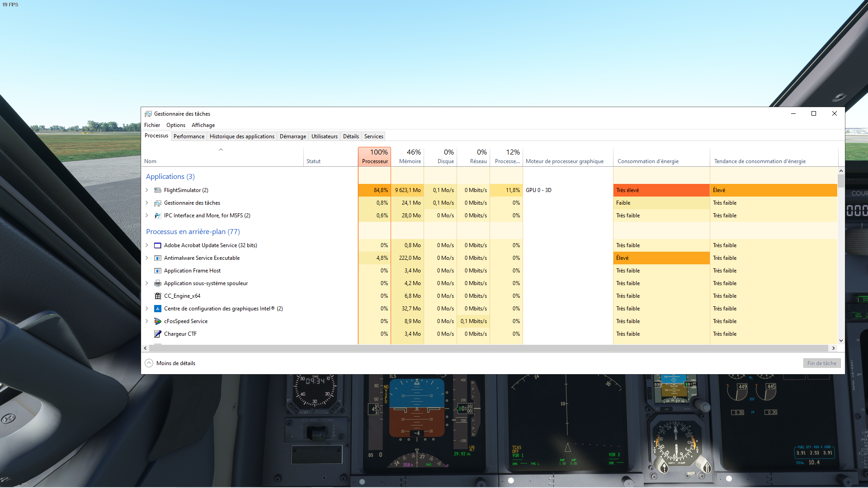
Task: Click the Adobe Acrobat Update Service icon
Action: 158,245
